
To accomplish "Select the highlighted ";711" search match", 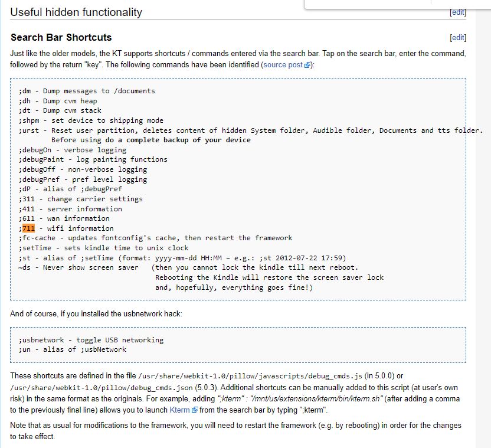I will pos(29,228).
